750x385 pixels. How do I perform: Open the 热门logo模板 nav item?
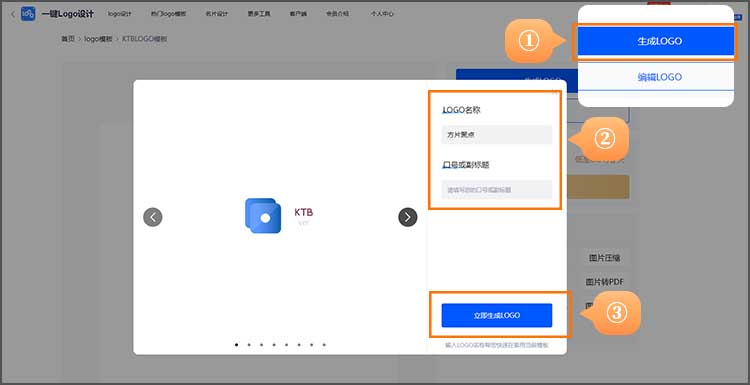[168, 14]
